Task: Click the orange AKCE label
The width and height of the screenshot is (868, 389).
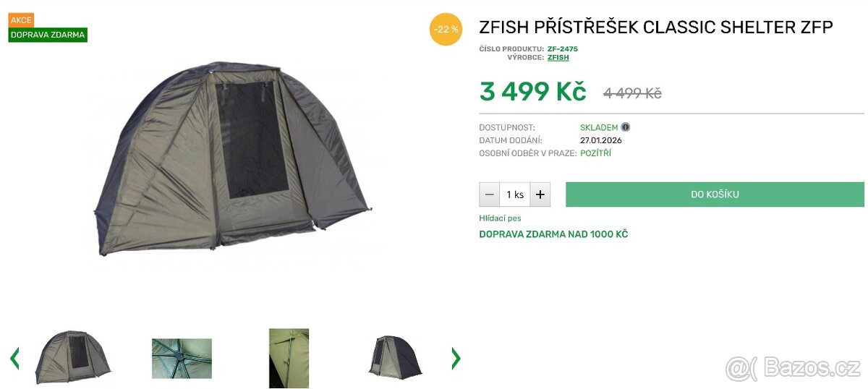Action: pyautogui.click(x=21, y=20)
